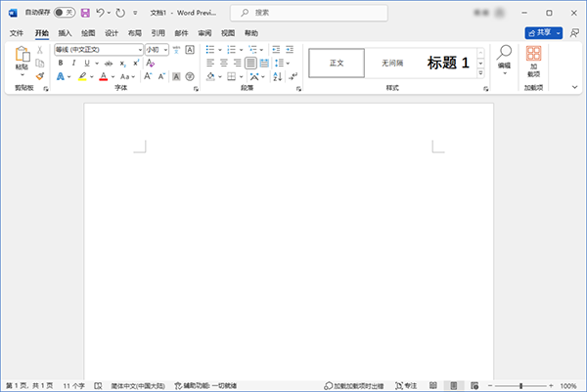Open the 插入 (Insert) ribbon tab
Viewport: 587px width, 392px height.
click(x=65, y=32)
